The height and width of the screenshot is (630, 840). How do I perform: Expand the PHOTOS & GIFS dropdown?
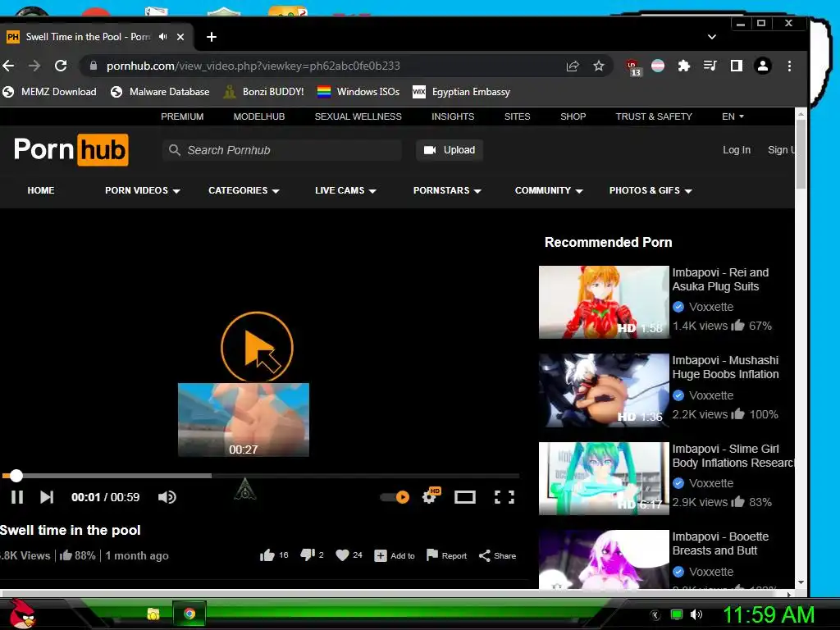point(651,190)
